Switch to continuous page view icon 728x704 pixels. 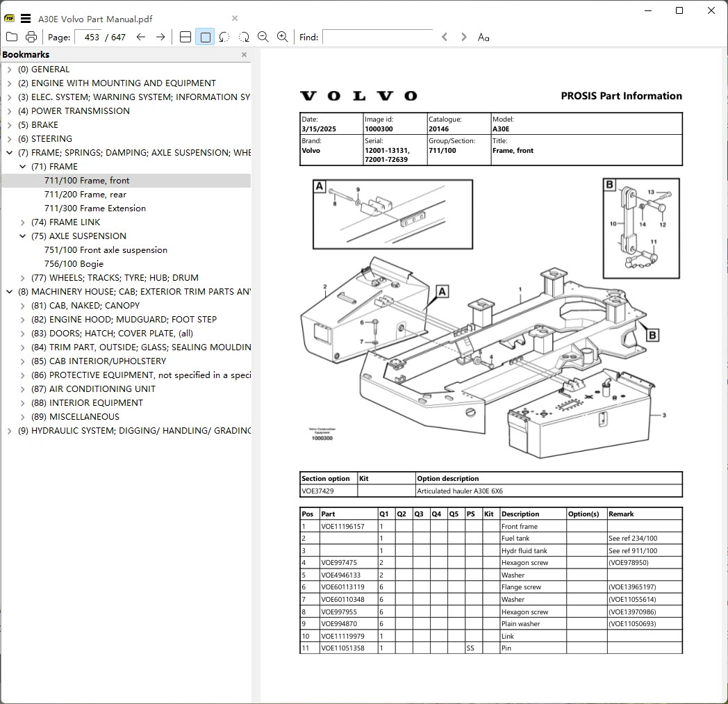tap(185, 37)
